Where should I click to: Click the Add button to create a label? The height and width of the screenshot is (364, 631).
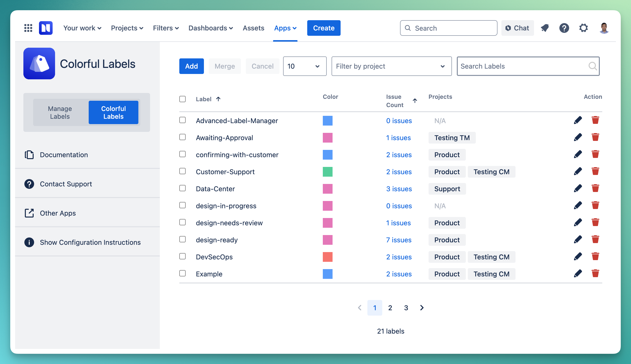(191, 66)
